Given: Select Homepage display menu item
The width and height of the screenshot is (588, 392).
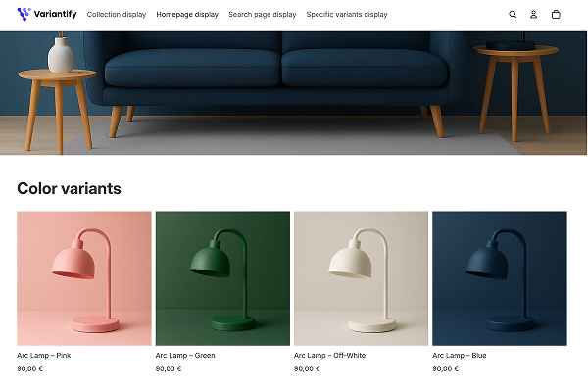Looking at the screenshot, I should click(x=187, y=15).
